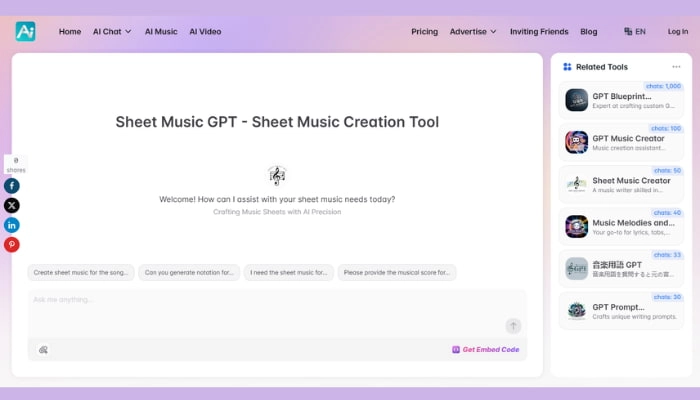Open GPT Blueprint tool card

pyautogui.click(x=621, y=100)
